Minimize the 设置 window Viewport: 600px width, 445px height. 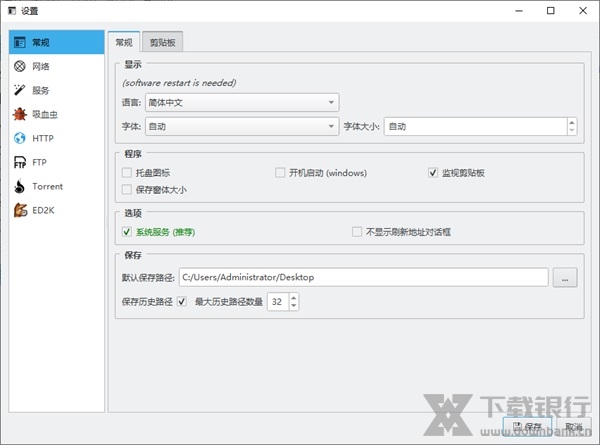coord(519,11)
